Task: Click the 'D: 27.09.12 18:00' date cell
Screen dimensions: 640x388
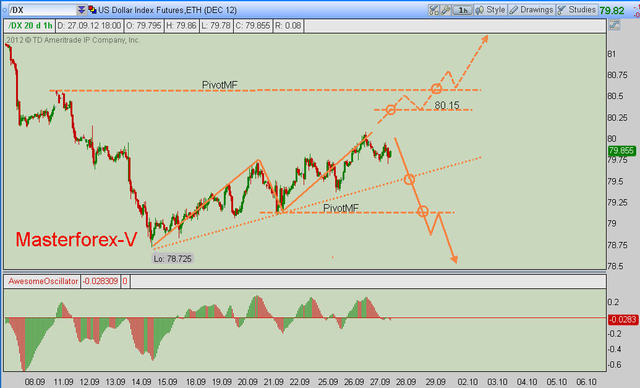Action: coord(89,26)
